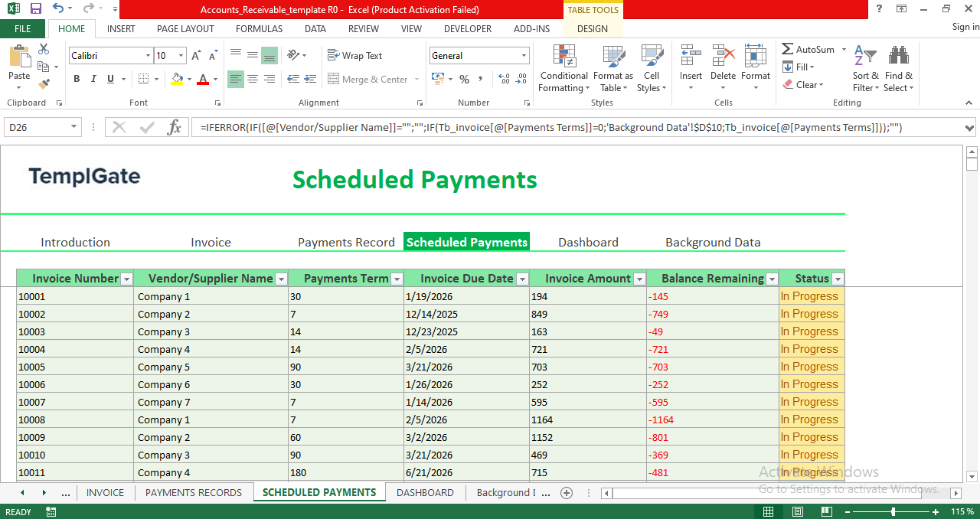980x519 pixels.
Task: Click the Undo arrow icon
Action: point(58,9)
